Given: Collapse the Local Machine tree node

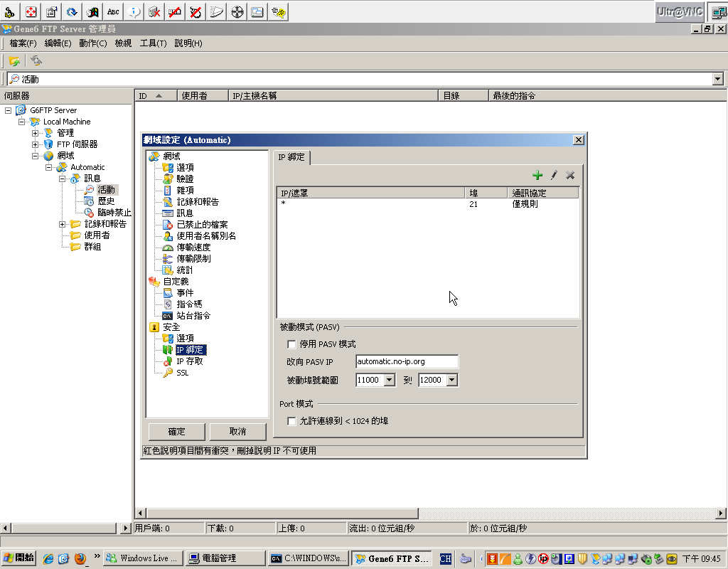Looking at the screenshot, I should [21, 122].
